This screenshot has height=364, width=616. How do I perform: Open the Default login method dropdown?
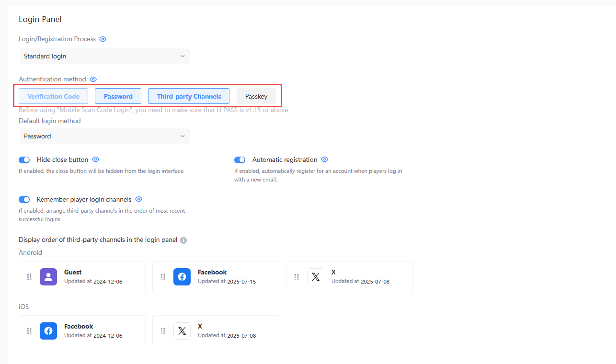pyautogui.click(x=104, y=136)
